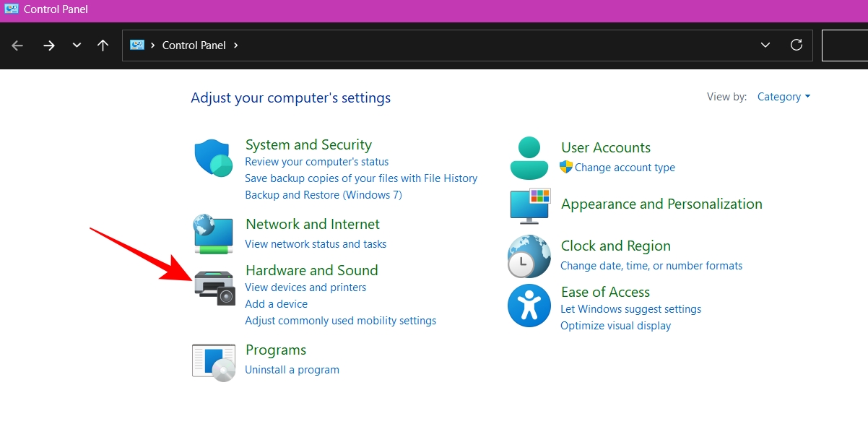Click the Control Panel icon in address bar
868x437 pixels.
[137, 45]
